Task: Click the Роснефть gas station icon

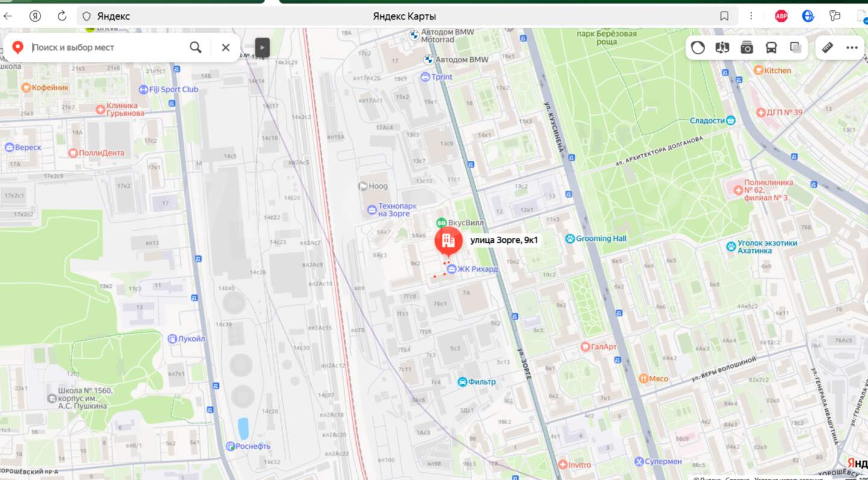Action: pos(230,446)
